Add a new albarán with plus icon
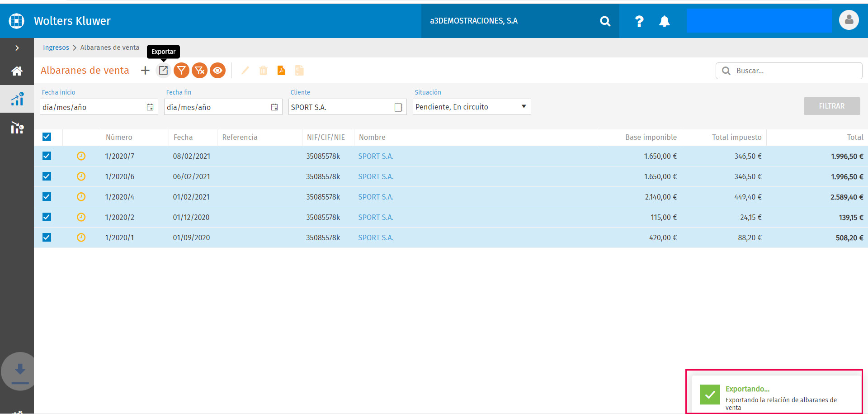The image size is (868, 414). click(145, 71)
